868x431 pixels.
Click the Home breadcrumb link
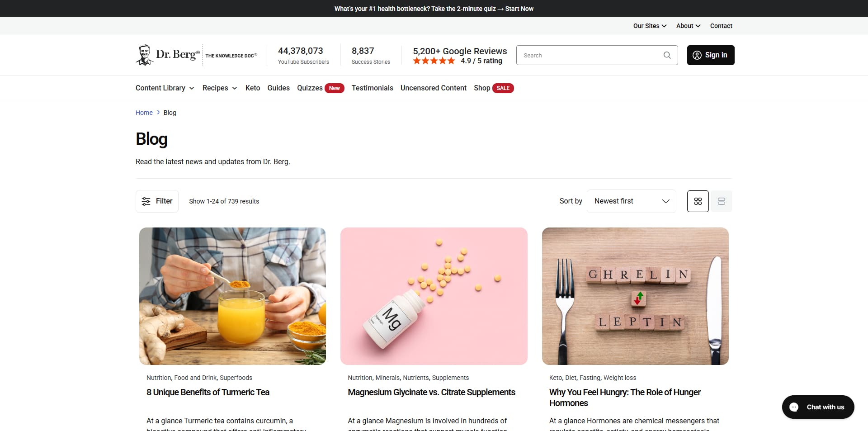coord(144,113)
